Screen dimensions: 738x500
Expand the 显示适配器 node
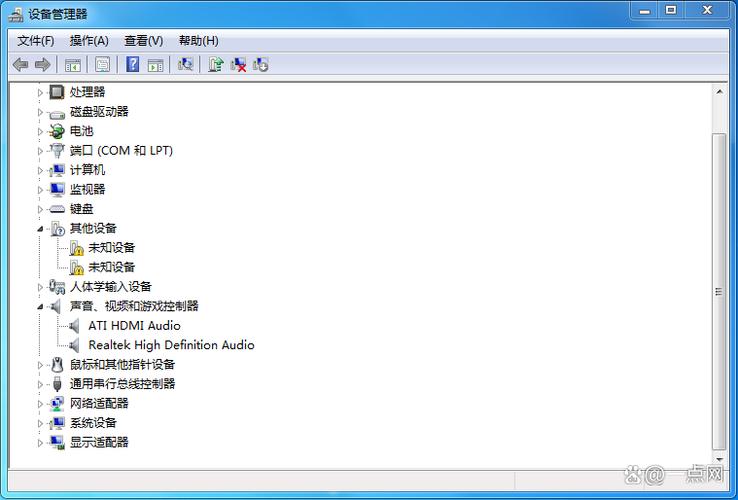pyautogui.click(x=41, y=443)
